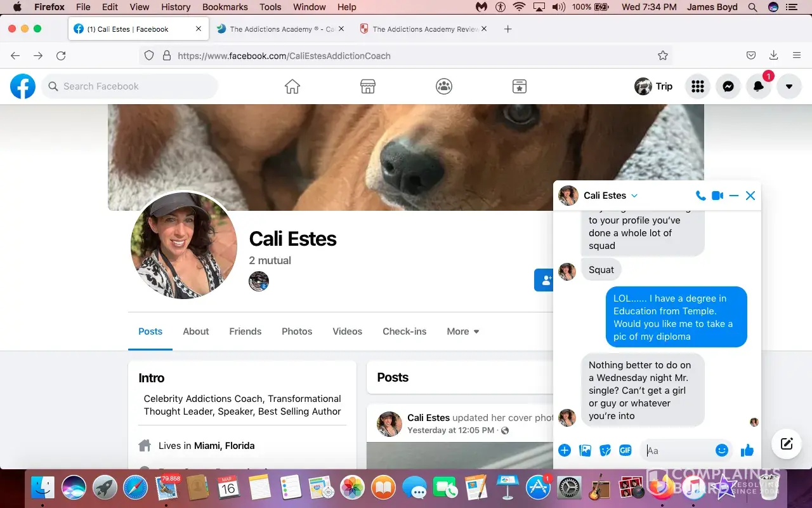Click the Search Facebook field
The height and width of the screenshot is (508, 812).
click(130, 86)
